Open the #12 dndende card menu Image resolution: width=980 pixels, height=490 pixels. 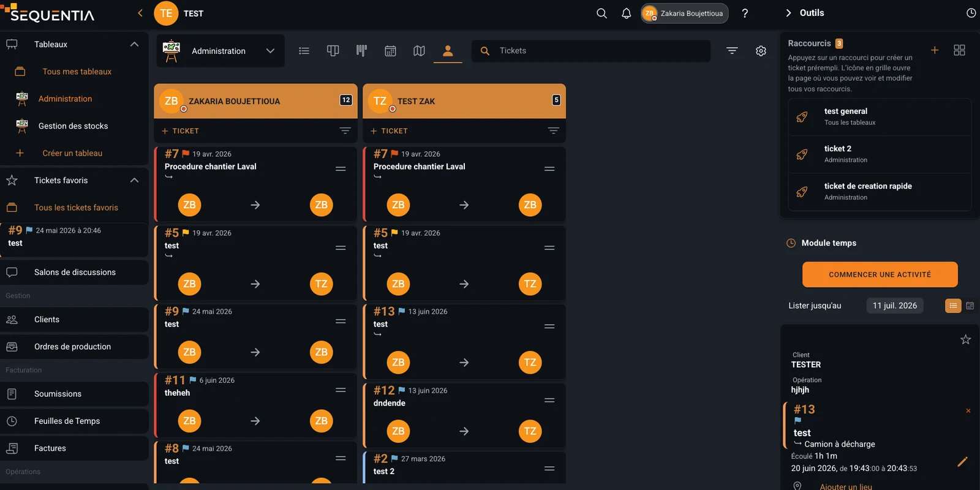click(549, 400)
